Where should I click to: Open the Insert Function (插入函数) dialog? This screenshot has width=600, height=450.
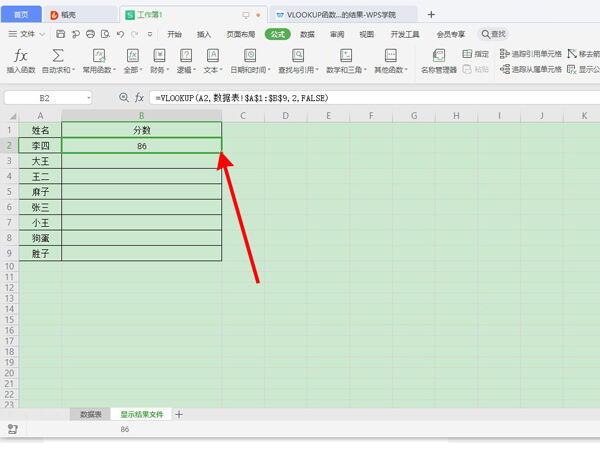[x=21, y=60]
